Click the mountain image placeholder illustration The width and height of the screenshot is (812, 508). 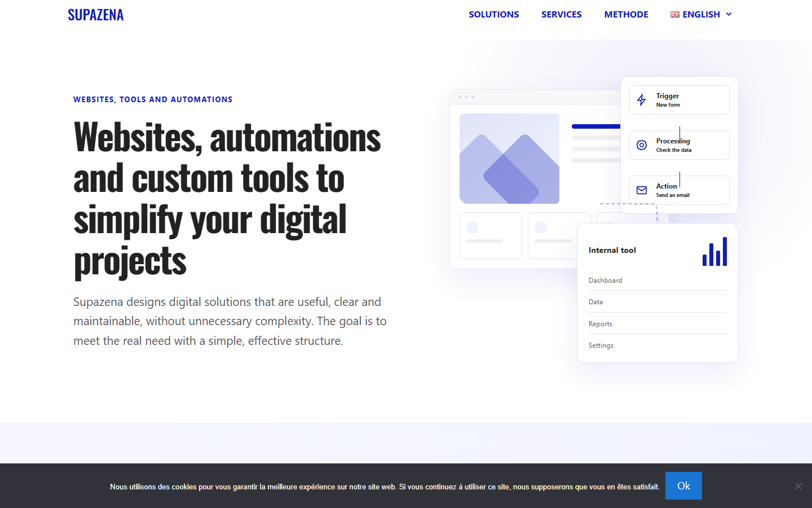(509, 159)
